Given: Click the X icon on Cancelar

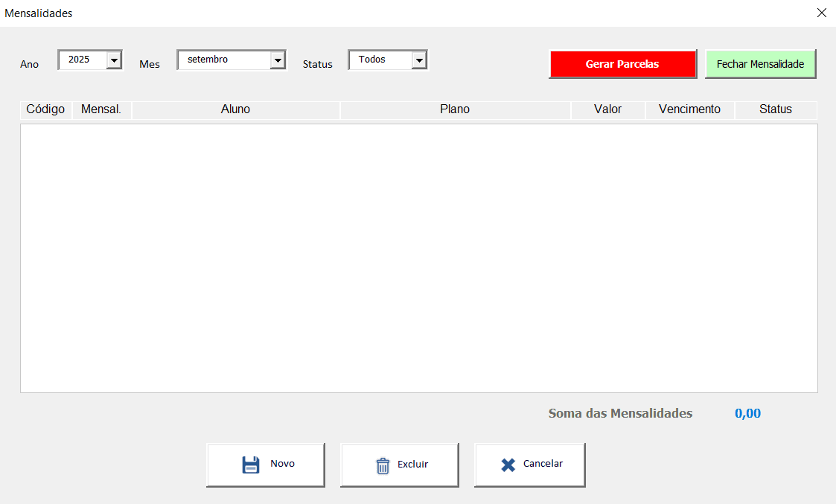Looking at the screenshot, I should [508, 465].
